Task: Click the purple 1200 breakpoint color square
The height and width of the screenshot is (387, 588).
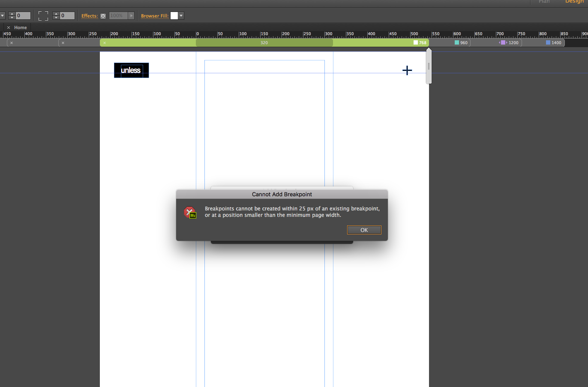Action: (504, 42)
